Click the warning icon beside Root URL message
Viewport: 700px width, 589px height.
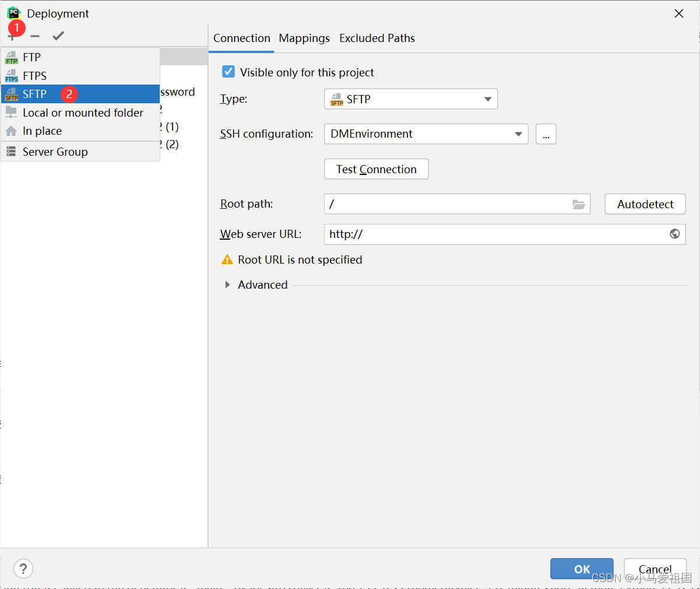coord(227,260)
